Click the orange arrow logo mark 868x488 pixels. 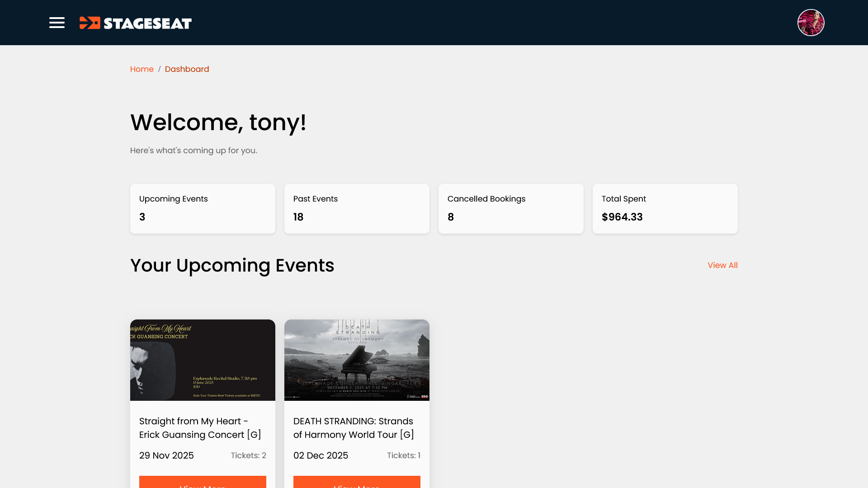point(90,23)
